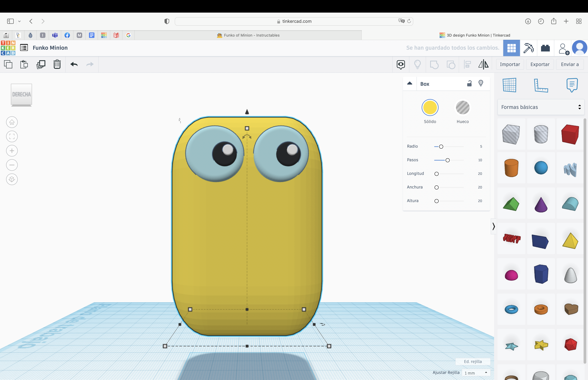Click the Importar button
The height and width of the screenshot is (380, 588).
tap(510, 64)
